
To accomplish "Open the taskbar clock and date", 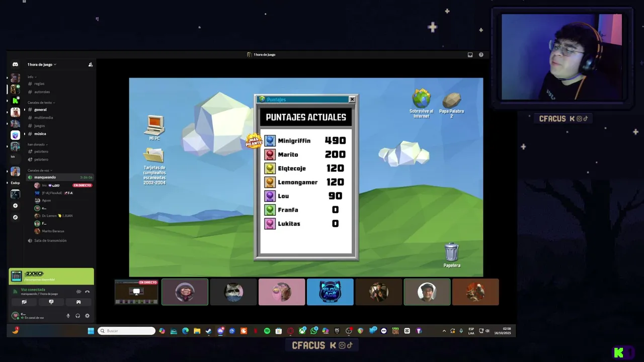I will point(504,331).
